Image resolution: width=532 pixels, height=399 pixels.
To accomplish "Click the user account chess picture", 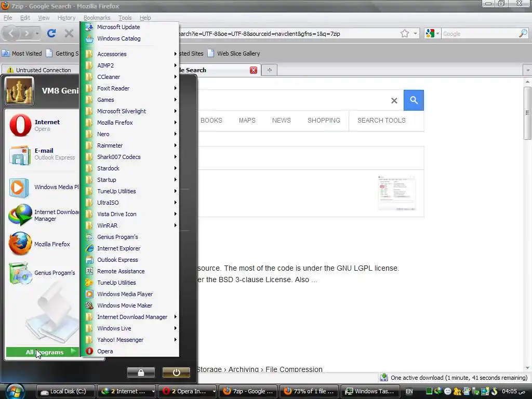I will pos(19,90).
